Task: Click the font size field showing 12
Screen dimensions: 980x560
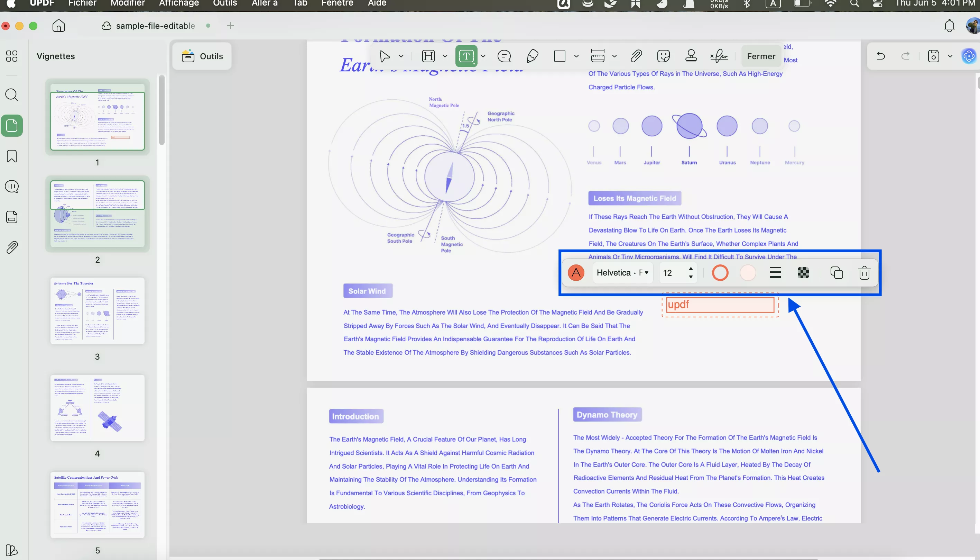Action: tap(673, 273)
